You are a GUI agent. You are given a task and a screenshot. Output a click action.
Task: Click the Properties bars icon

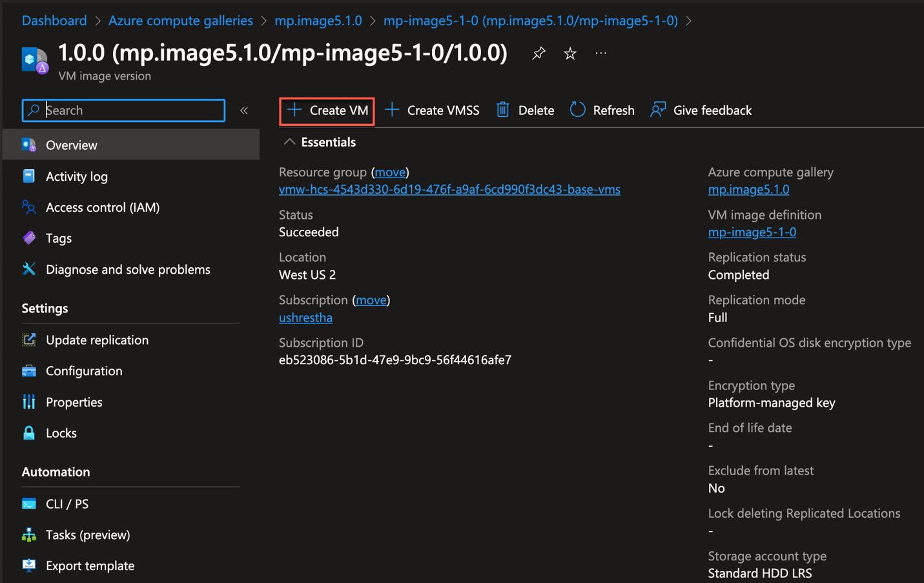click(x=29, y=402)
